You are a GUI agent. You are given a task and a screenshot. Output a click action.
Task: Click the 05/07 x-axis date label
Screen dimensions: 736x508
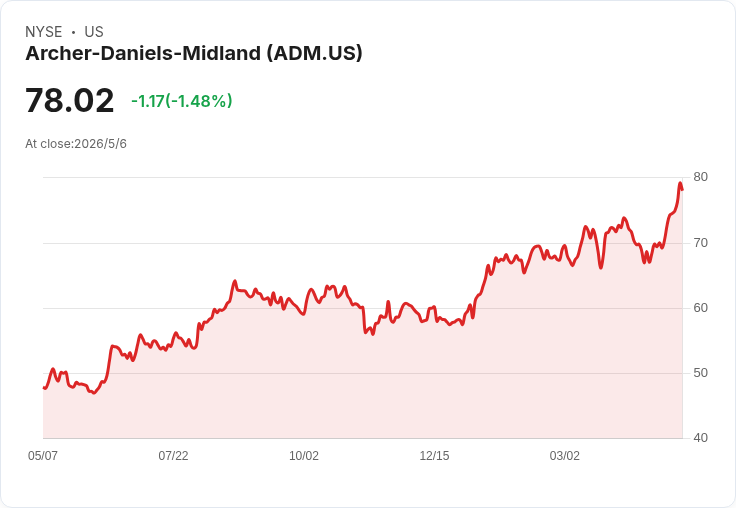43,455
